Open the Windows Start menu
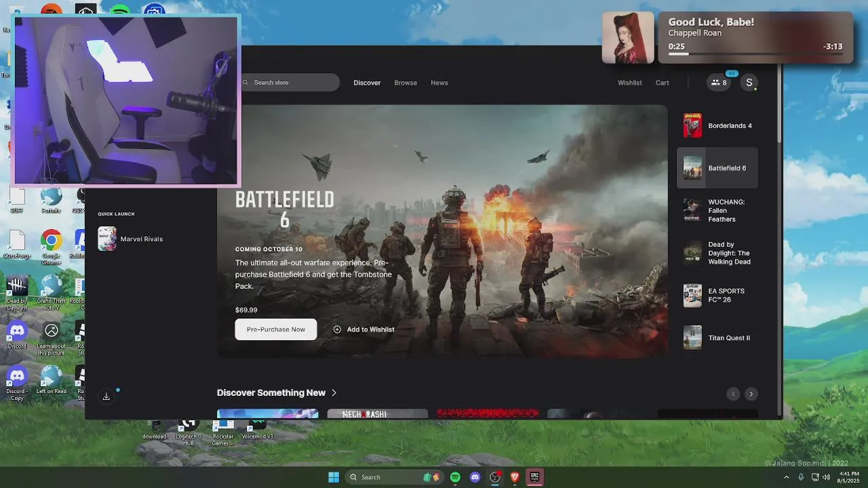This screenshot has width=868, height=488. (334, 477)
